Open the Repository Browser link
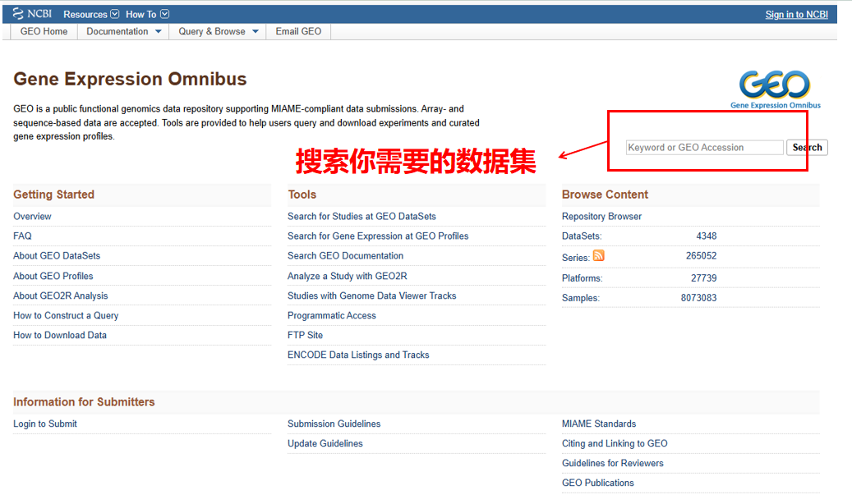 click(601, 216)
